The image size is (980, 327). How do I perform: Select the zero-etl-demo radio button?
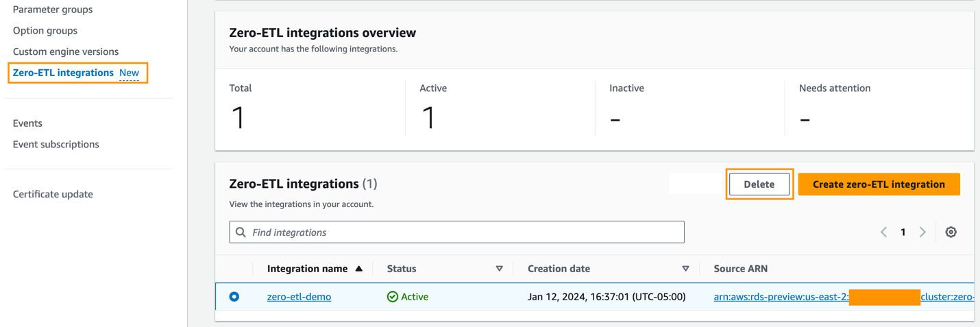[x=234, y=297]
